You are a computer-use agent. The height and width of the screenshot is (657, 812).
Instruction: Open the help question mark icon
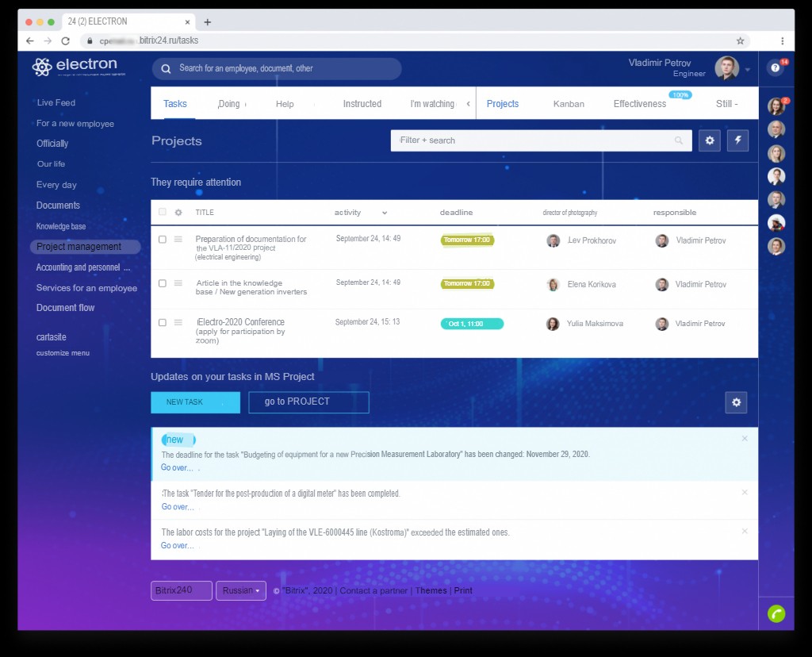click(775, 68)
